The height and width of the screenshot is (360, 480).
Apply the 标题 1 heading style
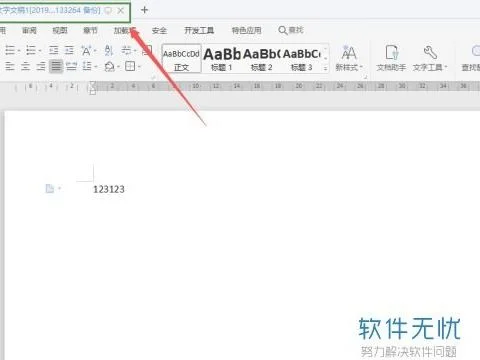(x=222, y=59)
